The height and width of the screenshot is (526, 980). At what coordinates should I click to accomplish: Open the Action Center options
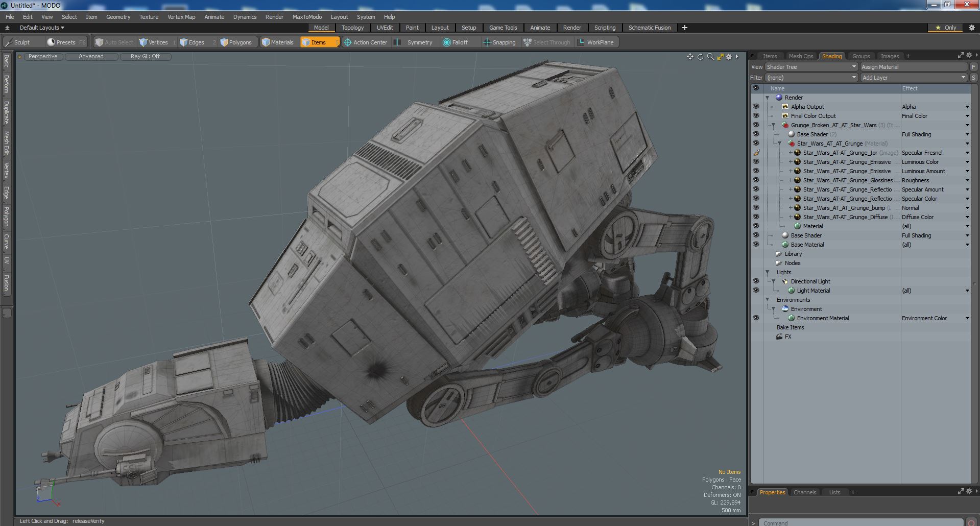coord(366,42)
